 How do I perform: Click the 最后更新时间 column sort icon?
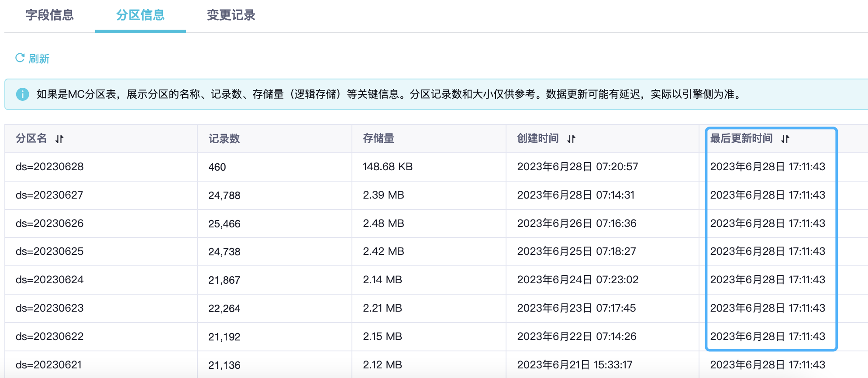[x=785, y=139]
